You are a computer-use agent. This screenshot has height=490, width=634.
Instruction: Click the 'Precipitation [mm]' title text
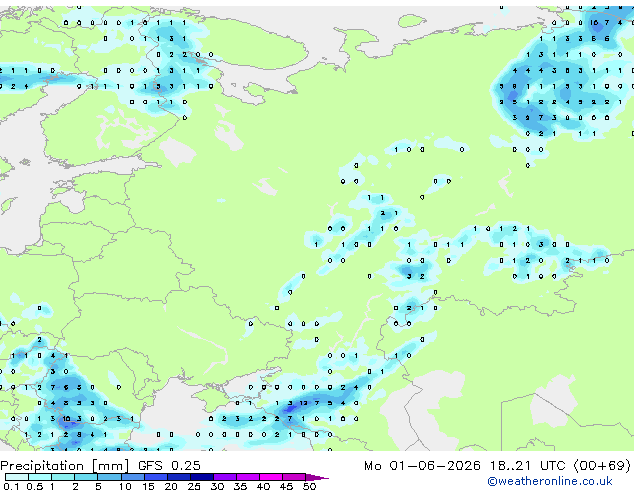pyautogui.click(x=65, y=466)
